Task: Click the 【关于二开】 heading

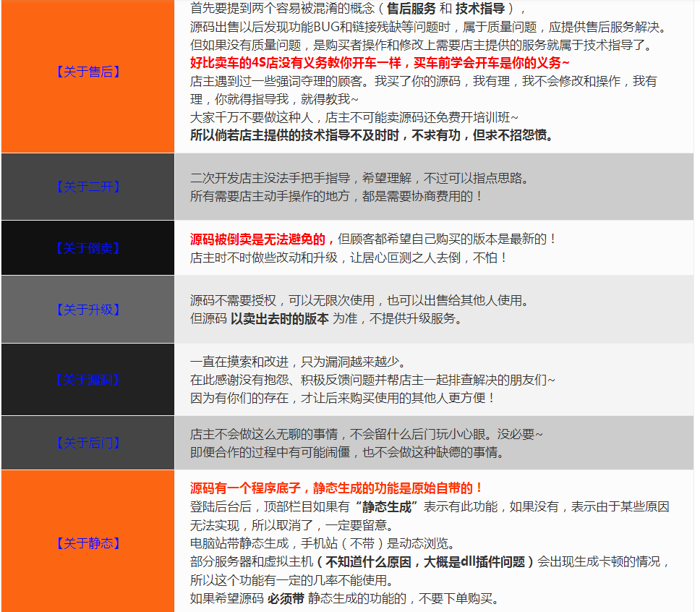Action: (x=88, y=187)
